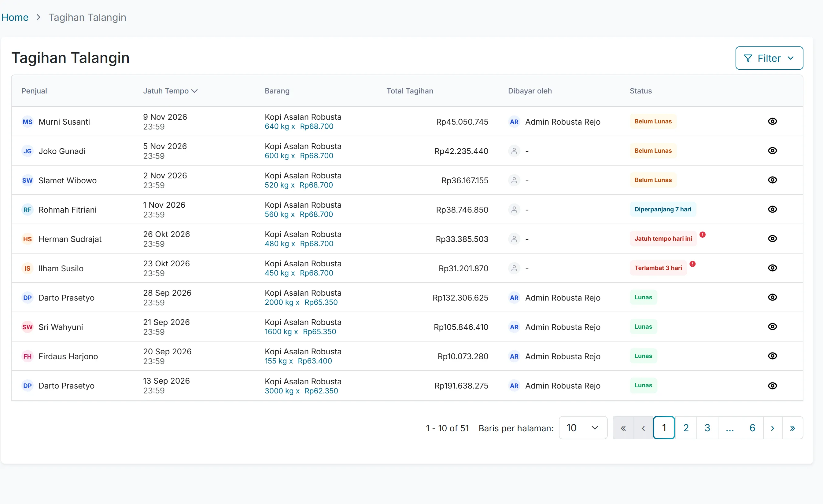Viewport: 823px width, 504px height.
Task: Click the alert icon next to Jatuh tempo hari ini
Action: point(703,235)
